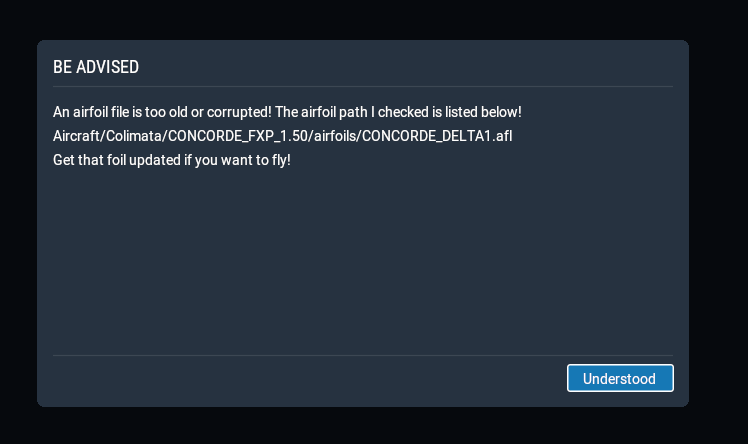The image size is (748, 444).
Task: Click the BE ADVISED dialog heading
Action: point(96,67)
